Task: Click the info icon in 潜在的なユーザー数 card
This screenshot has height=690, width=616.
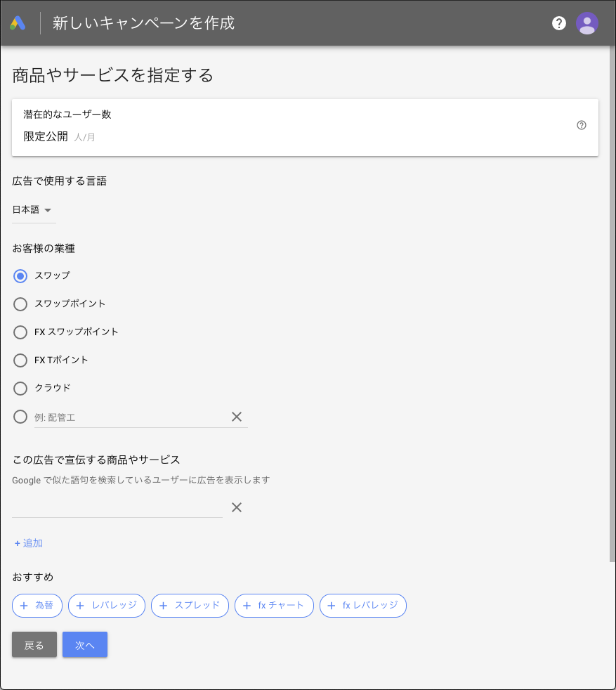Action: 582,125
